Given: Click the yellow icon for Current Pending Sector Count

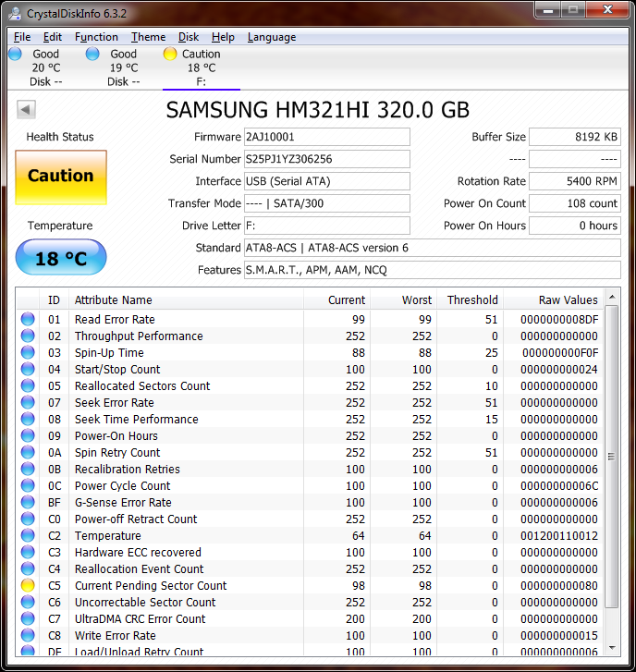Looking at the screenshot, I should tap(28, 585).
